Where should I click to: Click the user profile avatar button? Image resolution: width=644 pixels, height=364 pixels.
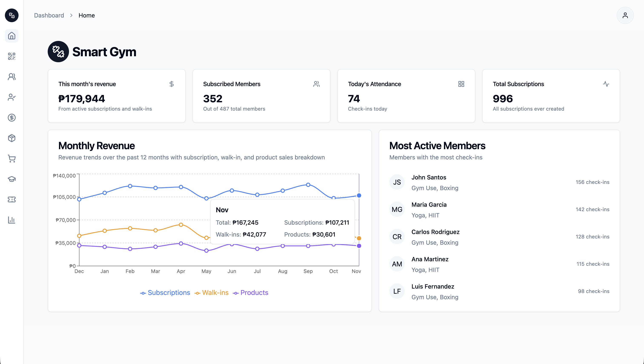[625, 16]
